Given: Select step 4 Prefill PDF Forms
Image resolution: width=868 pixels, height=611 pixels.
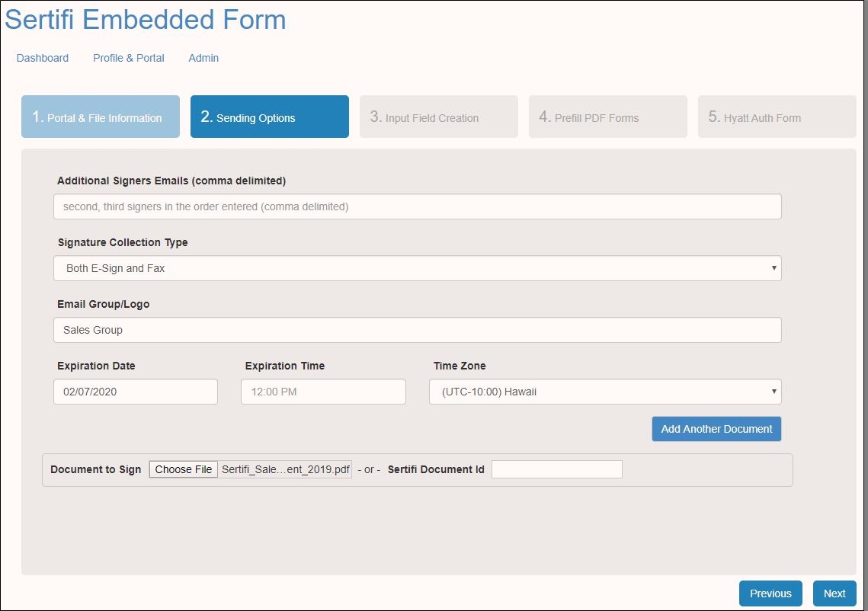Looking at the screenshot, I should point(608,117).
